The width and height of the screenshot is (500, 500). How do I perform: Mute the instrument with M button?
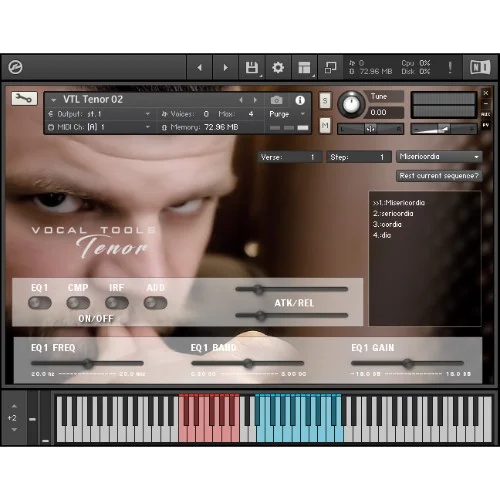coord(325,125)
